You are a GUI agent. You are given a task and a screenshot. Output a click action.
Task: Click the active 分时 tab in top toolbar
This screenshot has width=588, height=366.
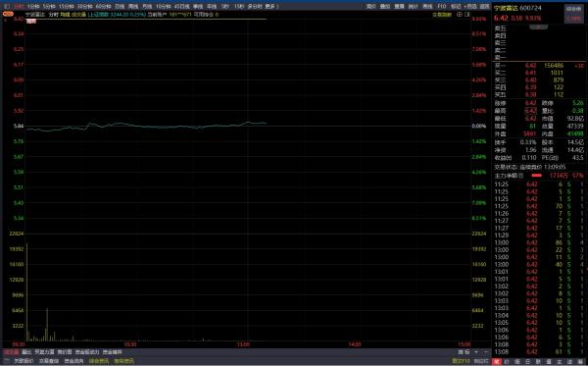coord(19,7)
